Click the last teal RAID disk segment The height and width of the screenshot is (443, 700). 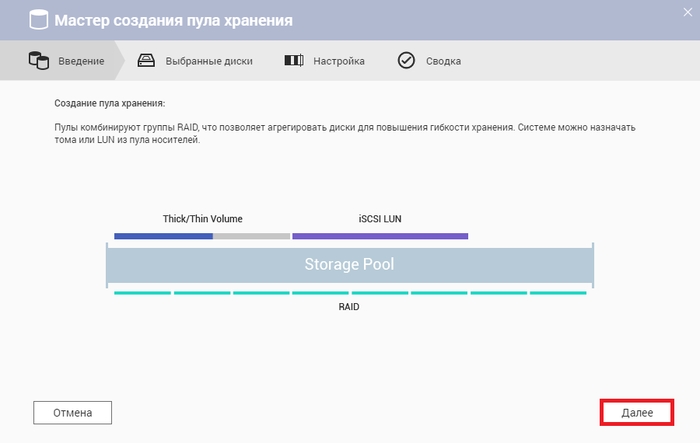558,293
